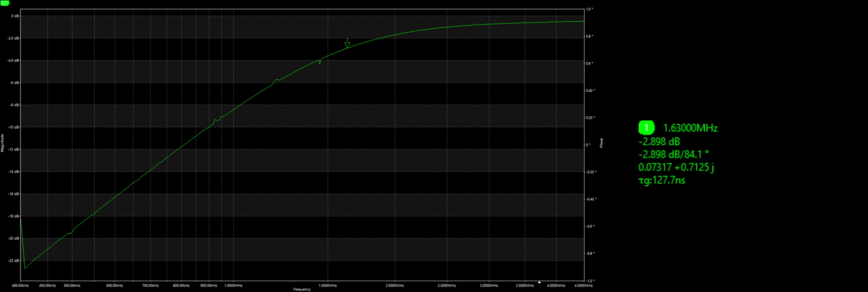Click the -22 dB magnitude axis label

14,260
